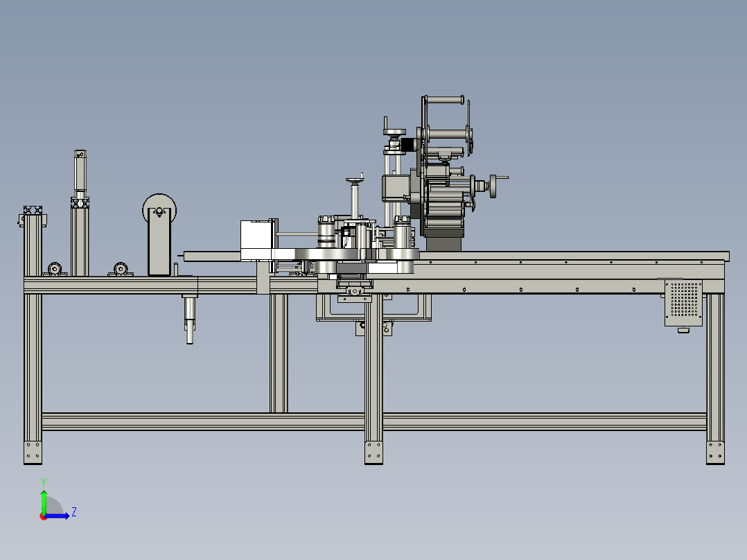747x560 pixels.
Task: Pick the lower horizontal crossbeam of the frame
Action: pos(374,422)
